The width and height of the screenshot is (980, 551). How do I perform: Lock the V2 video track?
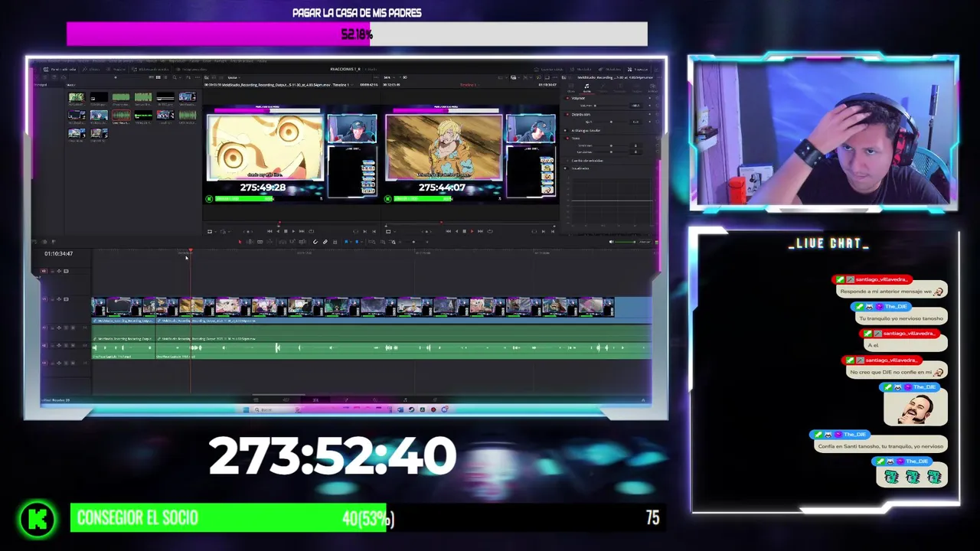point(52,271)
